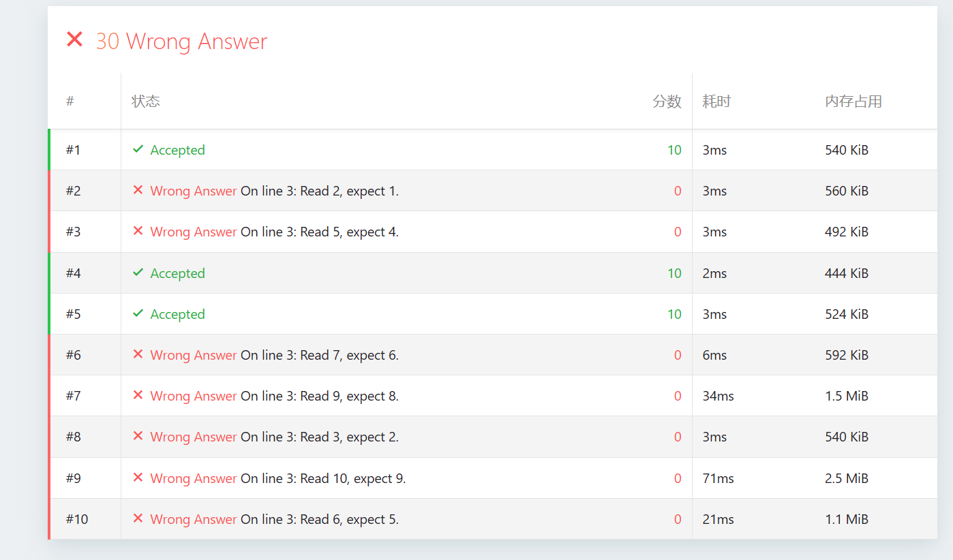953x560 pixels.
Task: Click the green checkmark icon in row #4
Action: click(x=138, y=273)
